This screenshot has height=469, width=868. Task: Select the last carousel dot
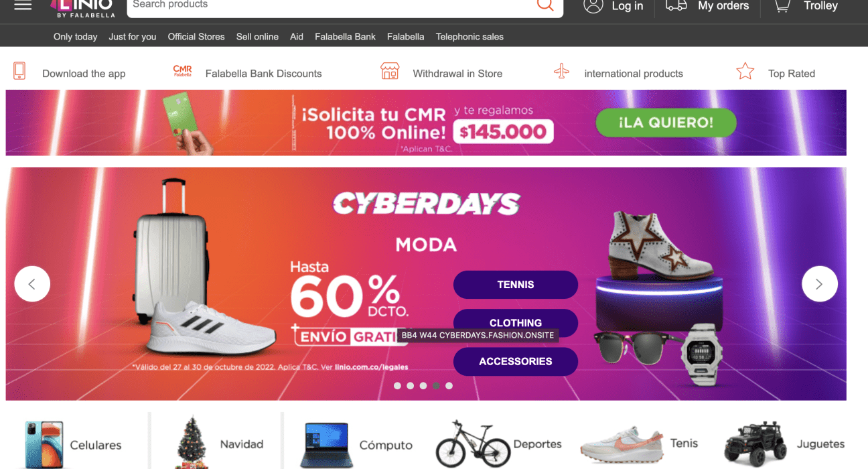(449, 386)
